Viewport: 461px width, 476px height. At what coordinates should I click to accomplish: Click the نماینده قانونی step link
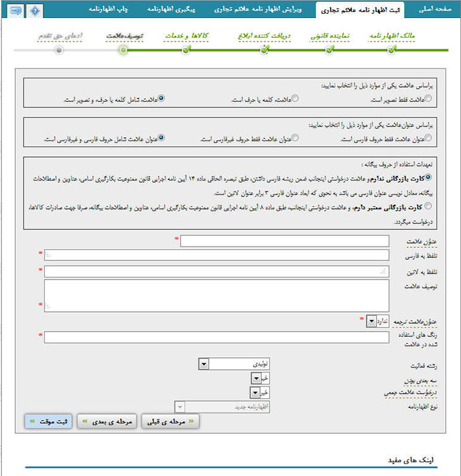click(x=330, y=36)
